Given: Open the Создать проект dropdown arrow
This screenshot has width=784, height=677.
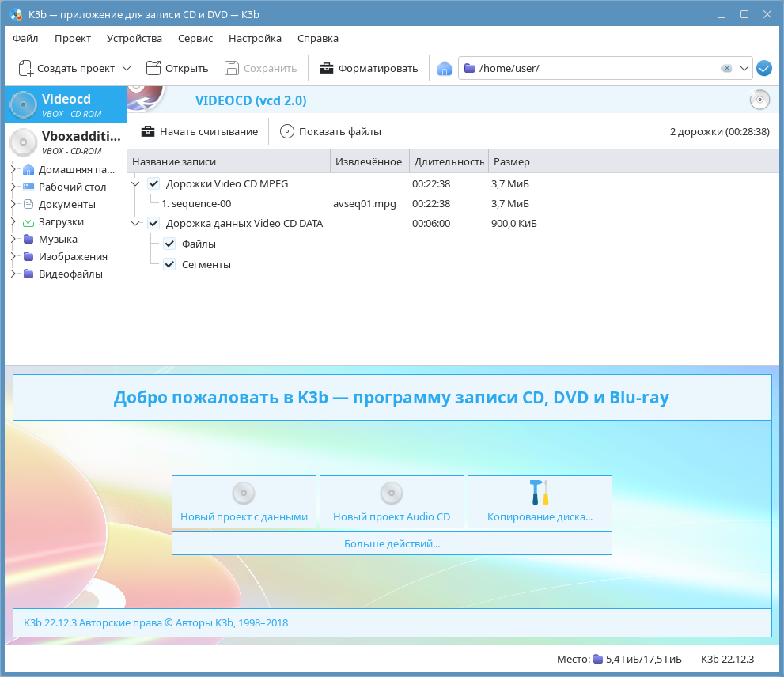Looking at the screenshot, I should click(x=127, y=69).
